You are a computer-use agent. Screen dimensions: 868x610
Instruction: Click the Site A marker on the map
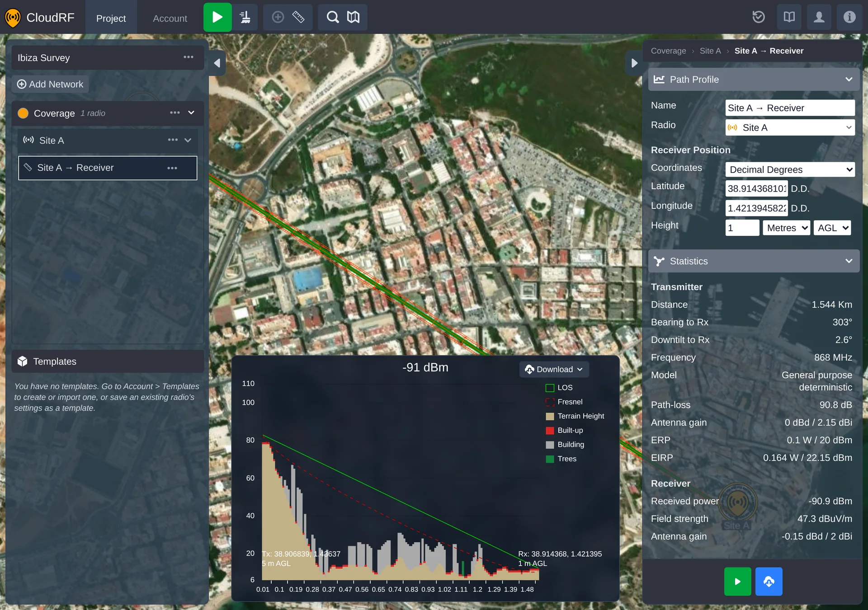[x=738, y=502]
